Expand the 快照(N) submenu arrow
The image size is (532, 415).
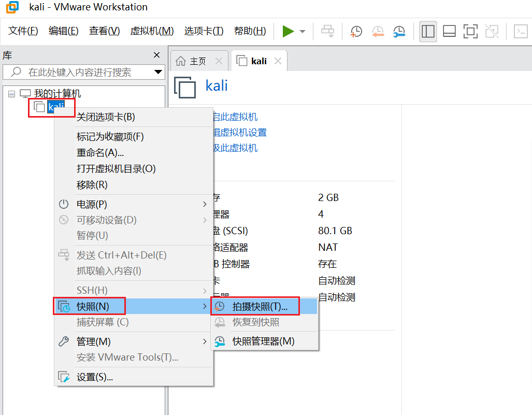pyautogui.click(x=205, y=306)
